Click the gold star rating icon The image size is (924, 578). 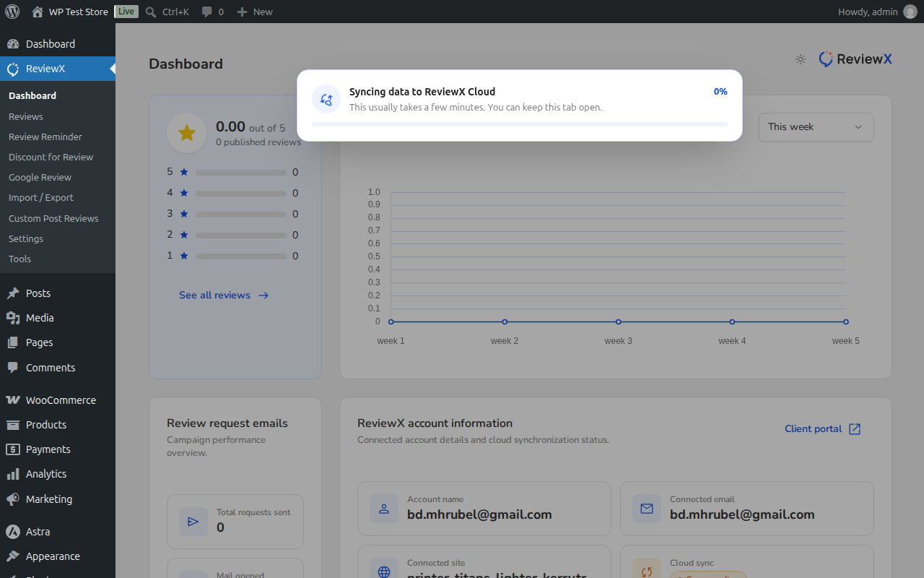pyautogui.click(x=187, y=133)
